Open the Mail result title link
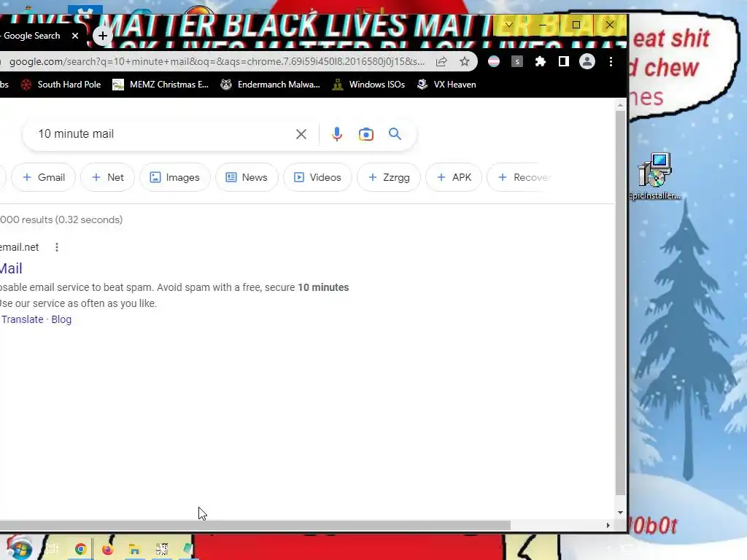747x560 pixels. point(11,268)
